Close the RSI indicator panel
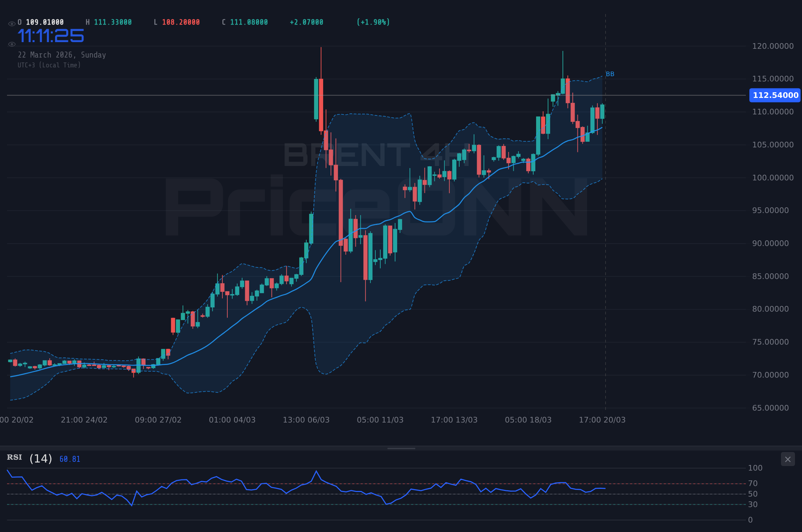This screenshot has width=802, height=532. [788, 459]
